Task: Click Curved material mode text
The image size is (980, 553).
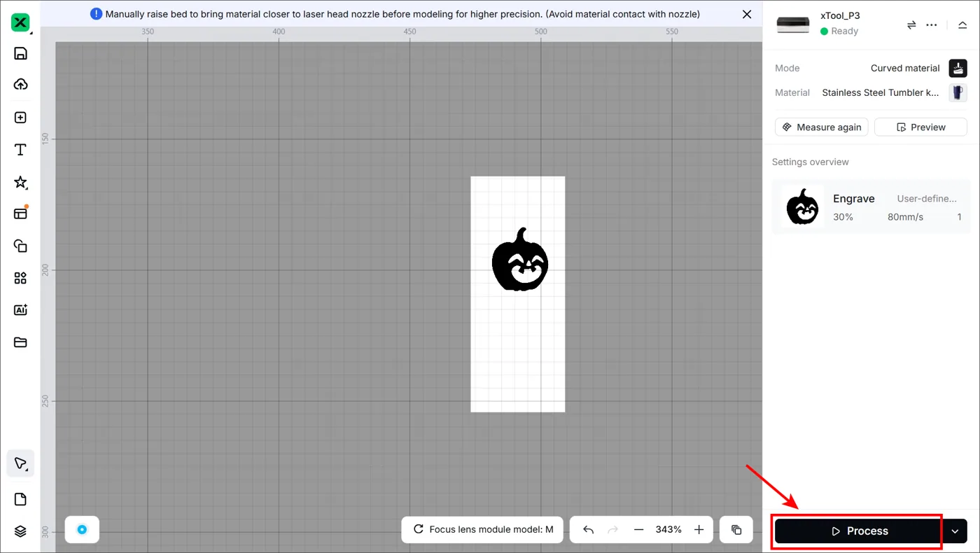Action: click(x=905, y=68)
